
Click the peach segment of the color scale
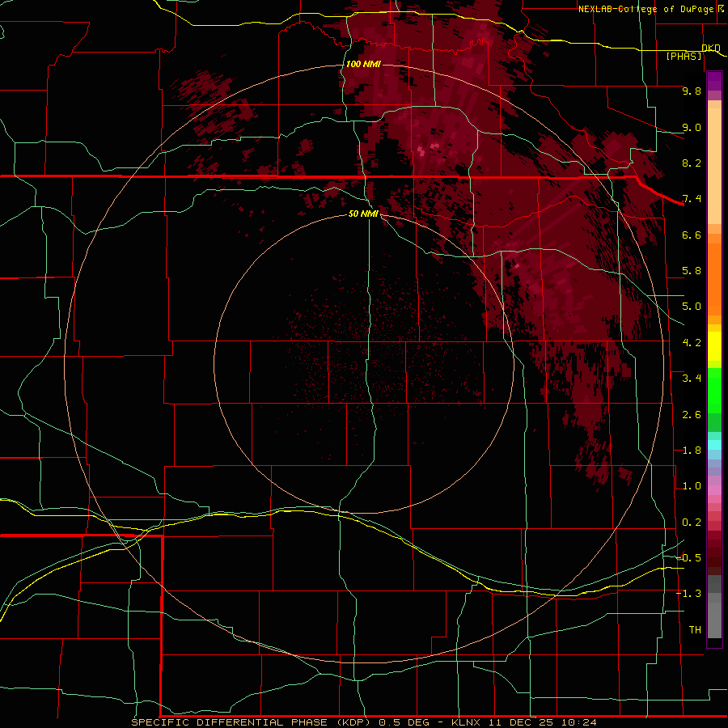point(714,166)
